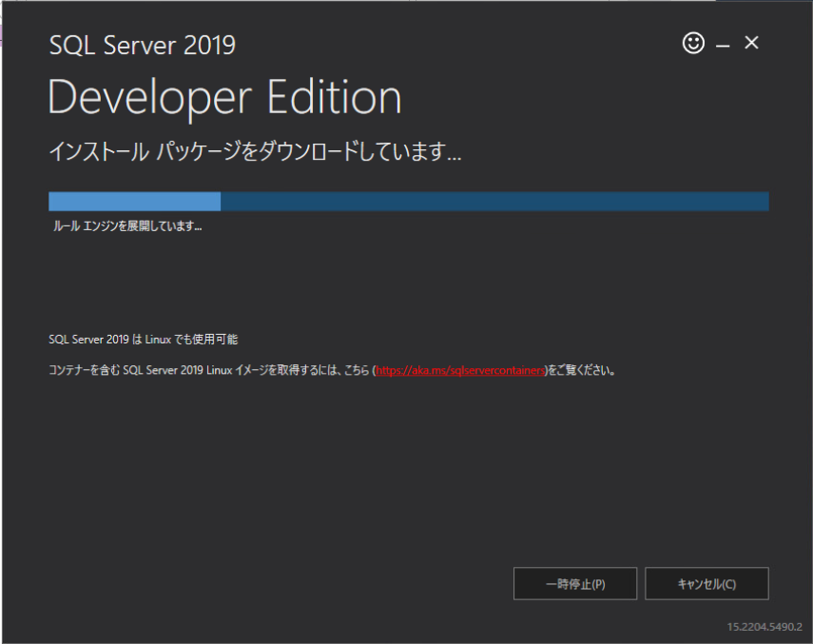Select the happy face icon in the title bar

point(693,43)
